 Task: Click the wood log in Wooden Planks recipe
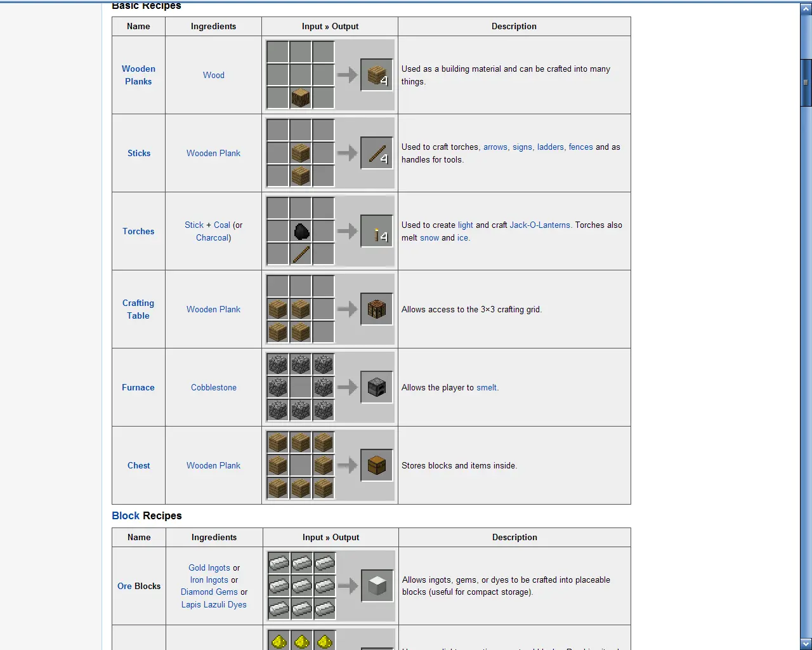301,98
